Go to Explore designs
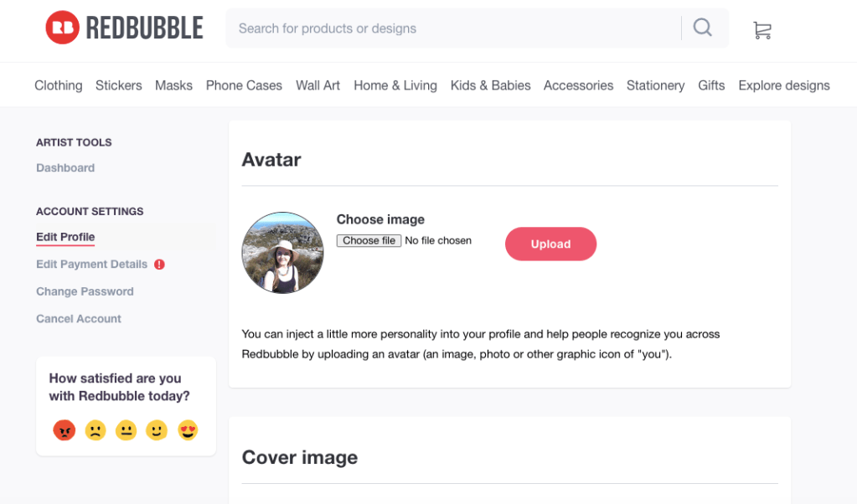 (784, 85)
